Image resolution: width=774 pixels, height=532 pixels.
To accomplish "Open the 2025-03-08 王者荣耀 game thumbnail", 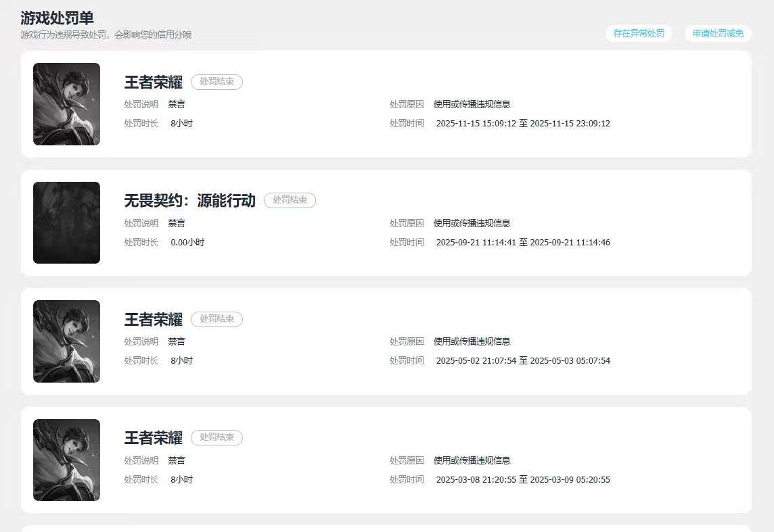I will pos(66,460).
